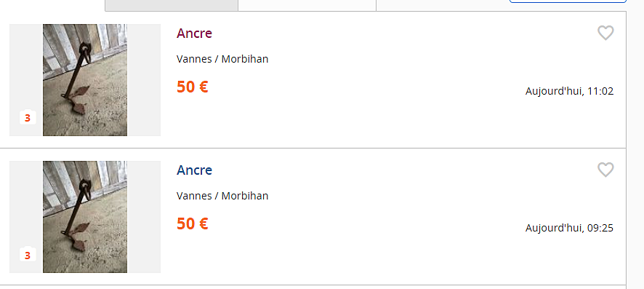Favorite the Ancre listing posted at 09:25
644x289 pixels.
coord(605,170)
